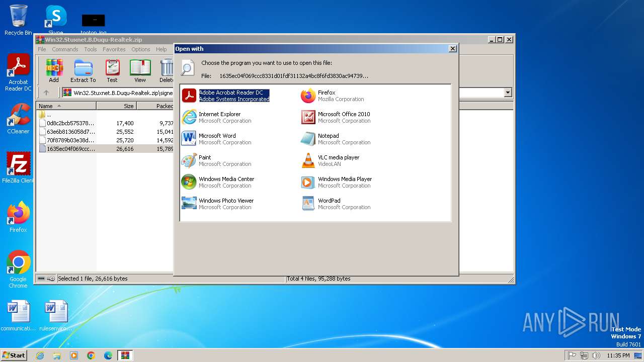Sort by Name column header

pos(66,106)
